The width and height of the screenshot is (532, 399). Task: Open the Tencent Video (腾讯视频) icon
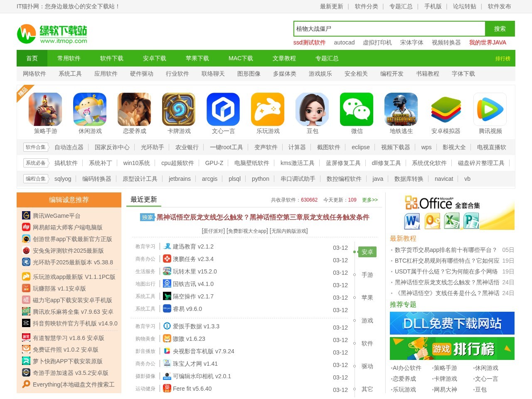click(490, 109)
